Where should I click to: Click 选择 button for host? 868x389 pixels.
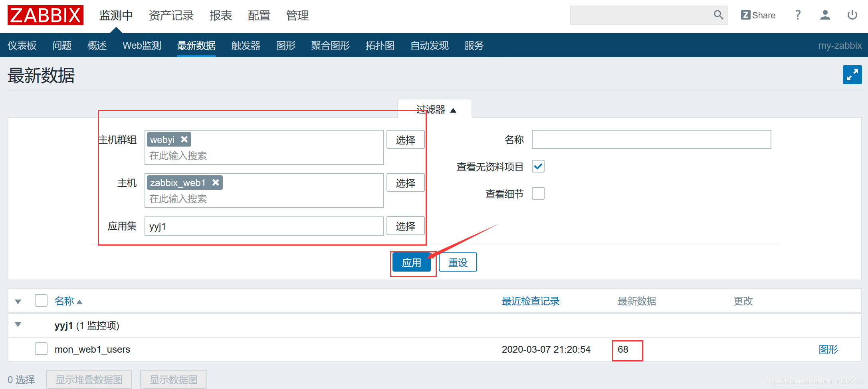pyautogui.click(x=405, y=183)
